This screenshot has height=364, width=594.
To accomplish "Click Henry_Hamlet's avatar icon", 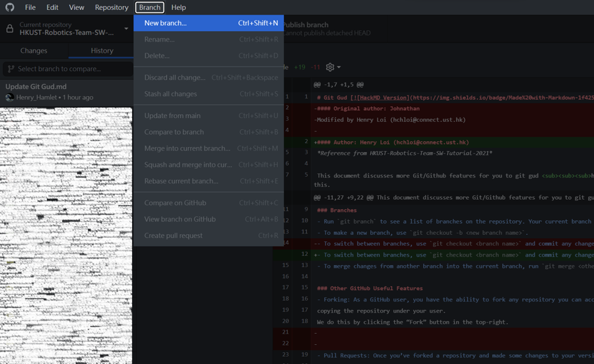I will 9,98.
